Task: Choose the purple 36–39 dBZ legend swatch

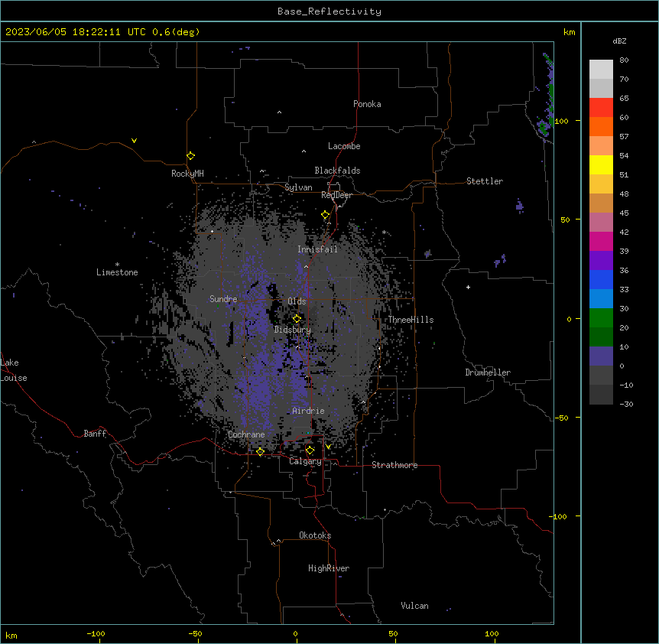Action: [601, 261]
